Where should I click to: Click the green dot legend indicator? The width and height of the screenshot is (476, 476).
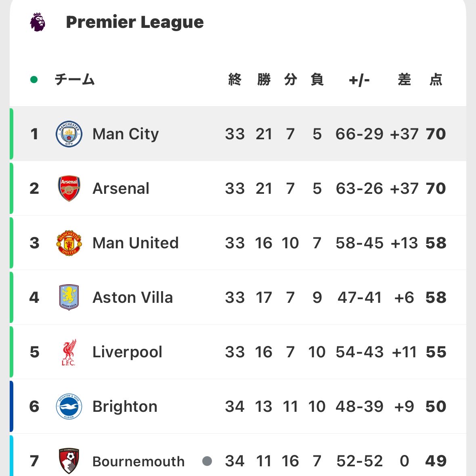pyautogui.click(x=34, y=80)
